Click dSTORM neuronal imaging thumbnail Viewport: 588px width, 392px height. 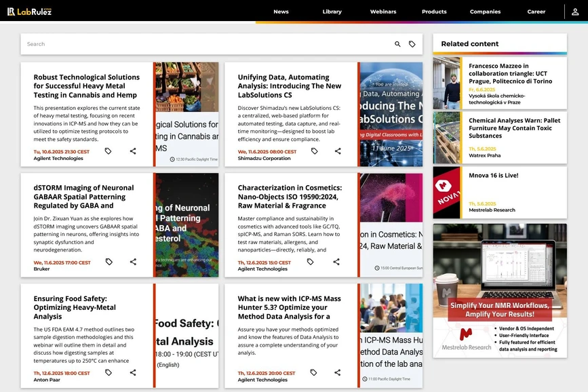tap(187, 225)
